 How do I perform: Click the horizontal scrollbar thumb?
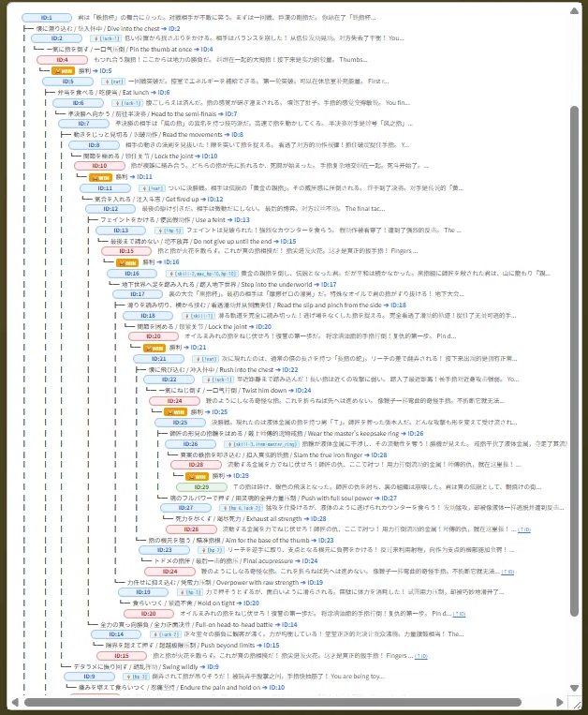272,702
